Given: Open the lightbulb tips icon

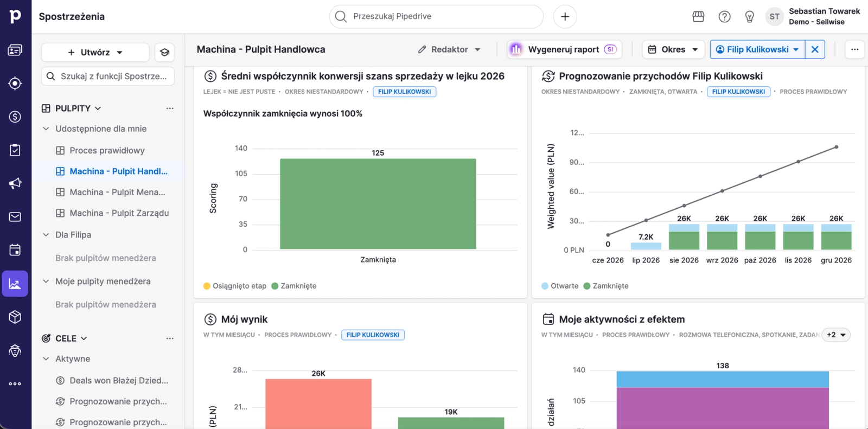Looking at the screenshot, I should pos(750,17).
